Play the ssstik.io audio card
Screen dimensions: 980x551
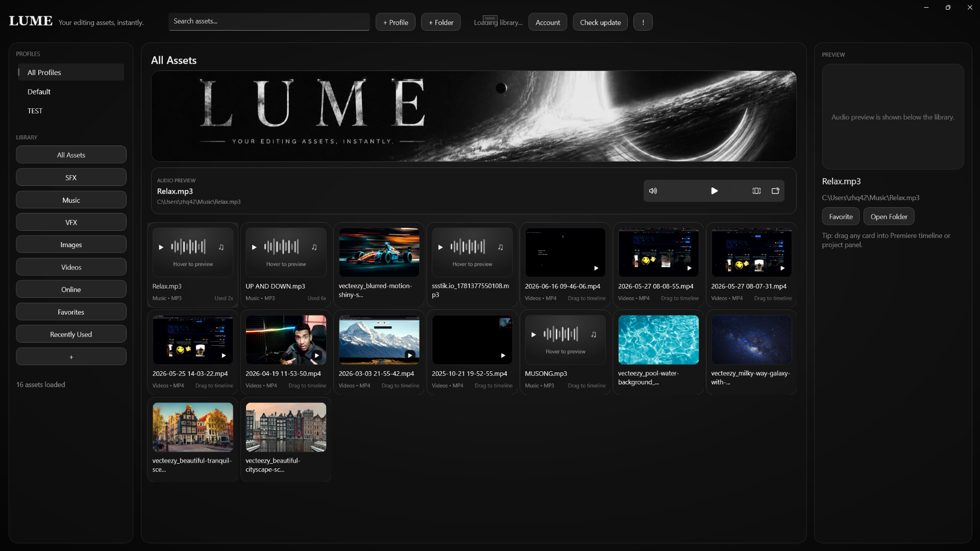click(440, 247)
